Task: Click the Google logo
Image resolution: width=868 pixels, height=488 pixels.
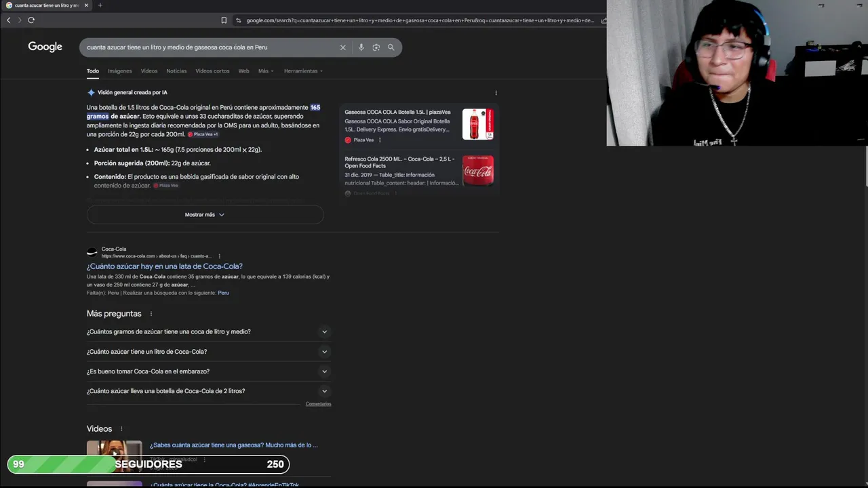Action: point(45,47)
